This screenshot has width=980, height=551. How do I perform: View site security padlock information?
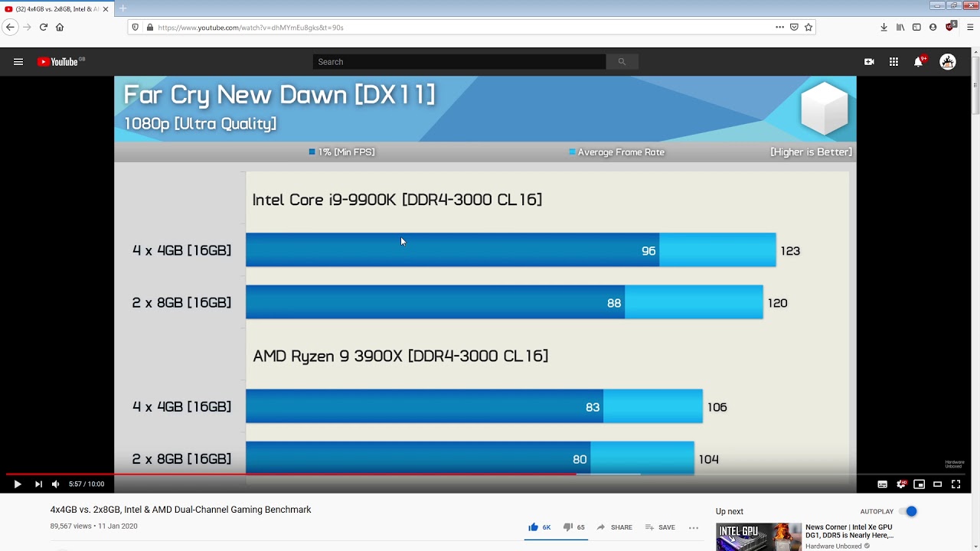coord(149,27)
